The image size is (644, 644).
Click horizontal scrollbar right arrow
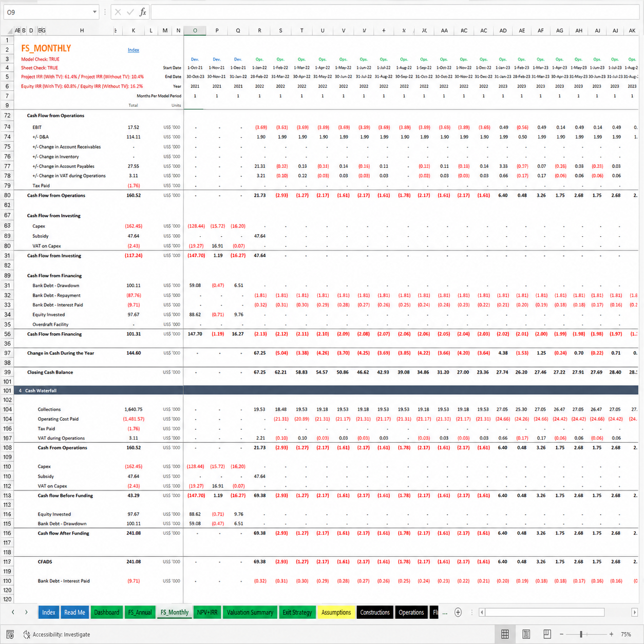[x=635, y=612]
